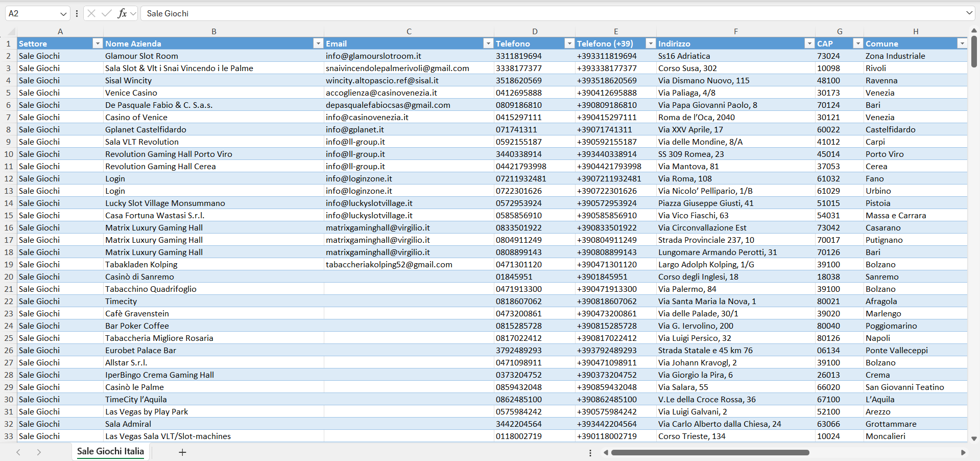Image resolution: width=980 pixels, height=461 pixels.
Task: Click the Enter checkmark formula bar icon
Action: coord(107,13)
